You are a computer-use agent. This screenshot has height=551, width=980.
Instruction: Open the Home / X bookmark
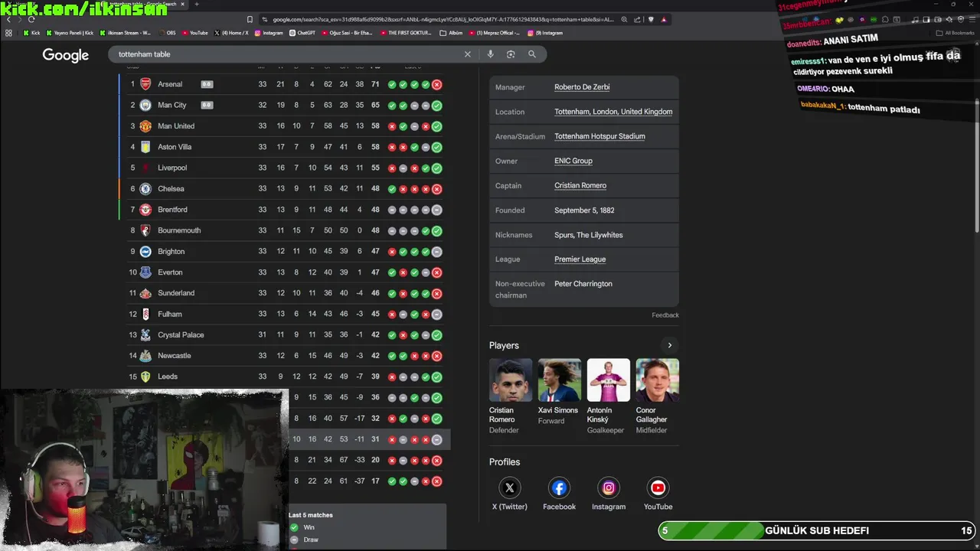(x=231, y=33)
